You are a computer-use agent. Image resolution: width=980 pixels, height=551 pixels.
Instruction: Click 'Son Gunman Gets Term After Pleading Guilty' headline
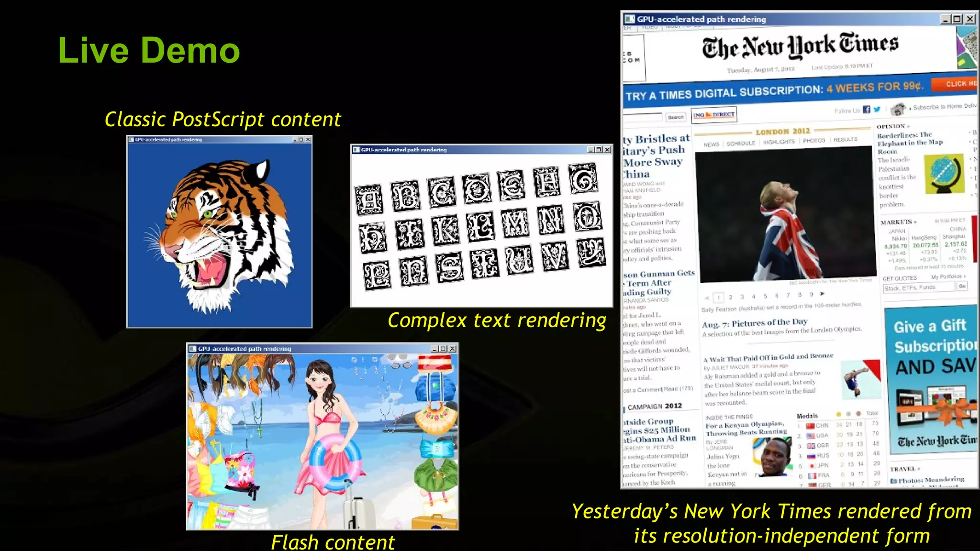click(x=658, y=283)
